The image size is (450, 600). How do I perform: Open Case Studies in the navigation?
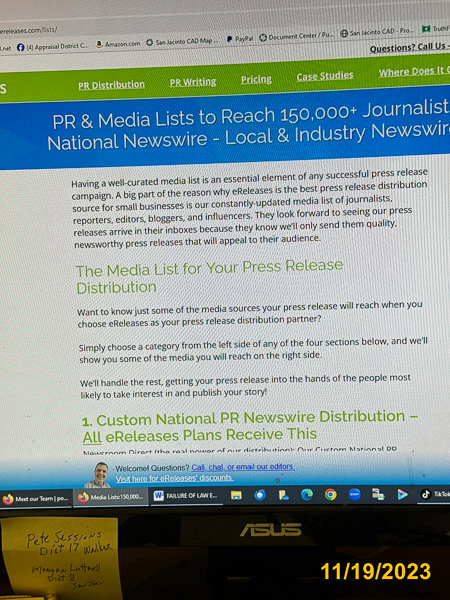(325, 76)
